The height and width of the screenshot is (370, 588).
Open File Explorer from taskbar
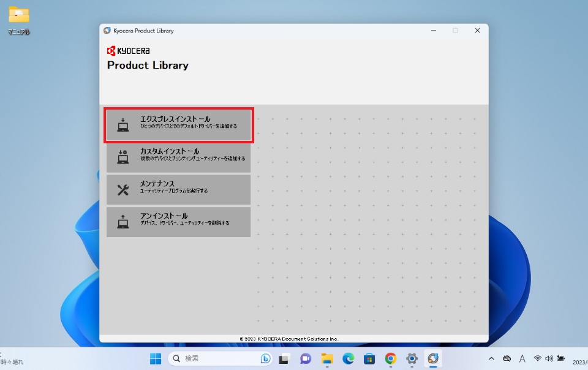327,358
